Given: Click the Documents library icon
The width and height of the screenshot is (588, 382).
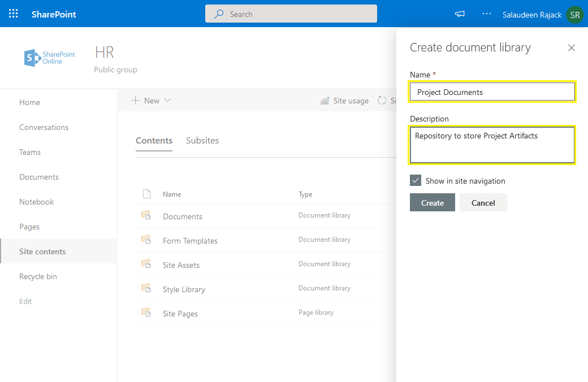Looking at the screenshot, I should click(146, 215).
